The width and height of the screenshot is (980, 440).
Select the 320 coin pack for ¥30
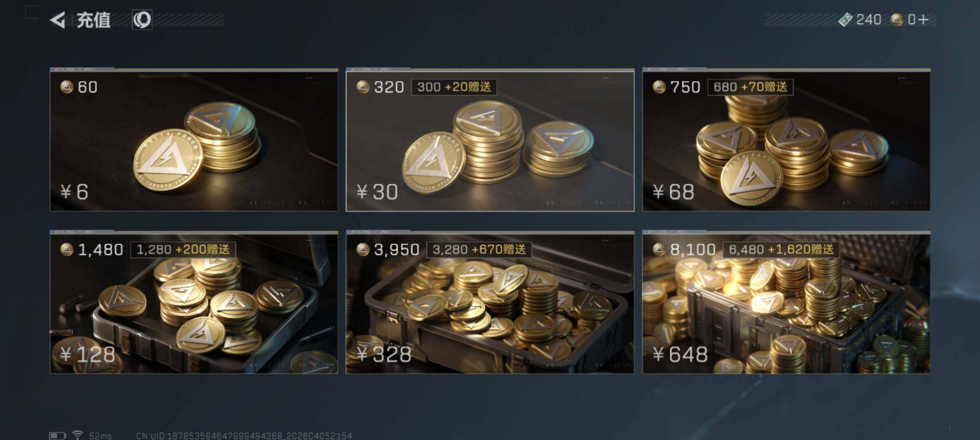click(x=490, y=140)
